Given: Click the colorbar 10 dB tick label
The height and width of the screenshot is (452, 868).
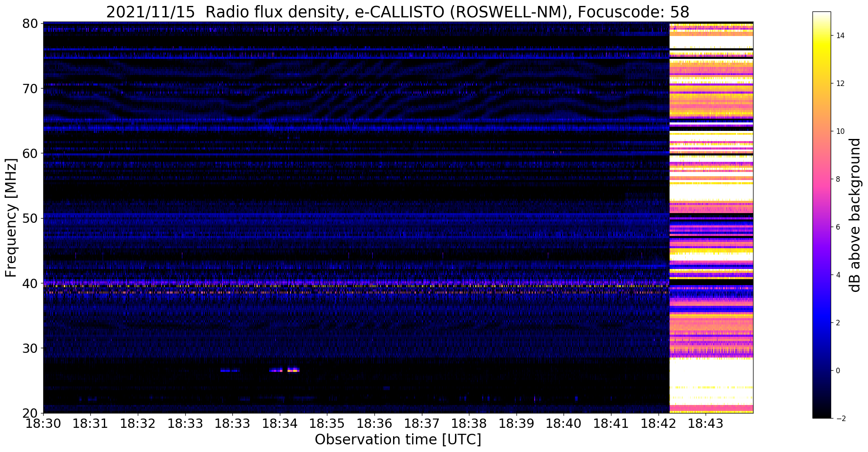Looking at the screenshot, I should tap(840, 131).
